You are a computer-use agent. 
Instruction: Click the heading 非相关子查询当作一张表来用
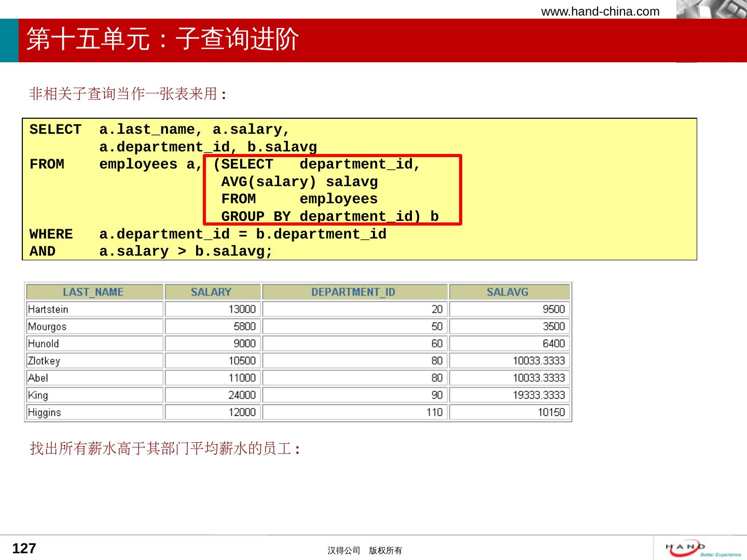(x=128, y=94)
